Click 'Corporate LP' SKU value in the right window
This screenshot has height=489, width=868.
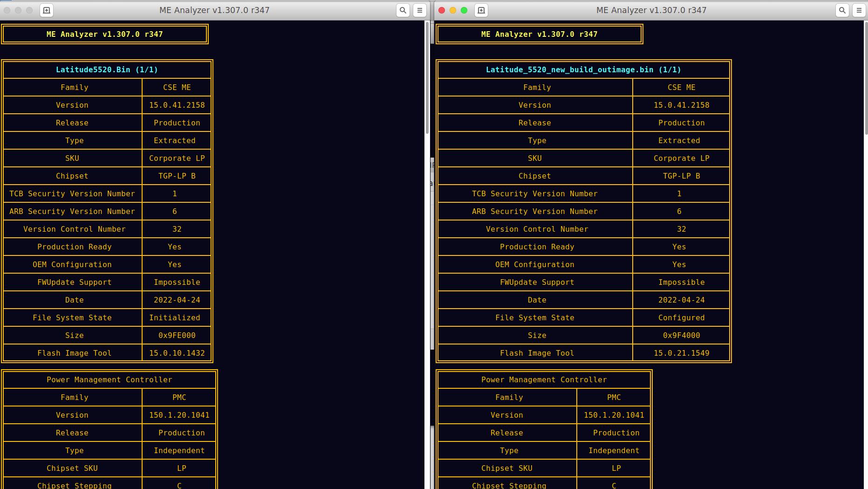point(681,158)
